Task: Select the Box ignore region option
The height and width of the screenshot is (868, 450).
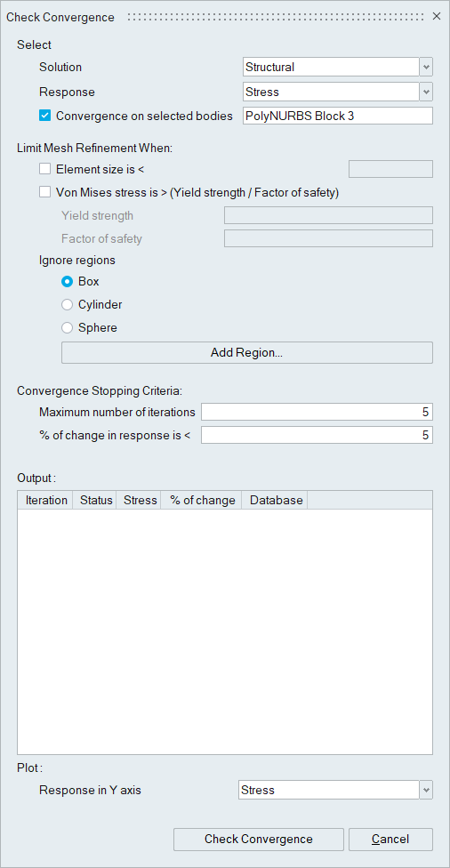Action: click(x=67, y=281)
